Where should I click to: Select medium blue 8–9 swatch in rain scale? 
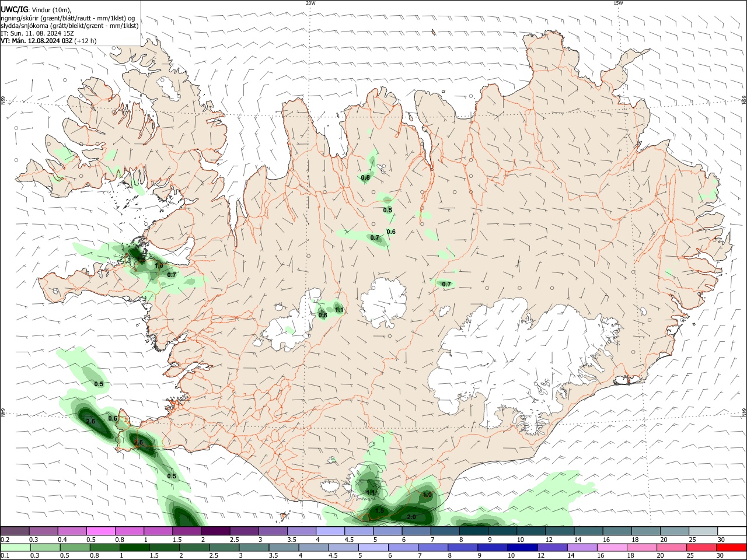(462, 547)
